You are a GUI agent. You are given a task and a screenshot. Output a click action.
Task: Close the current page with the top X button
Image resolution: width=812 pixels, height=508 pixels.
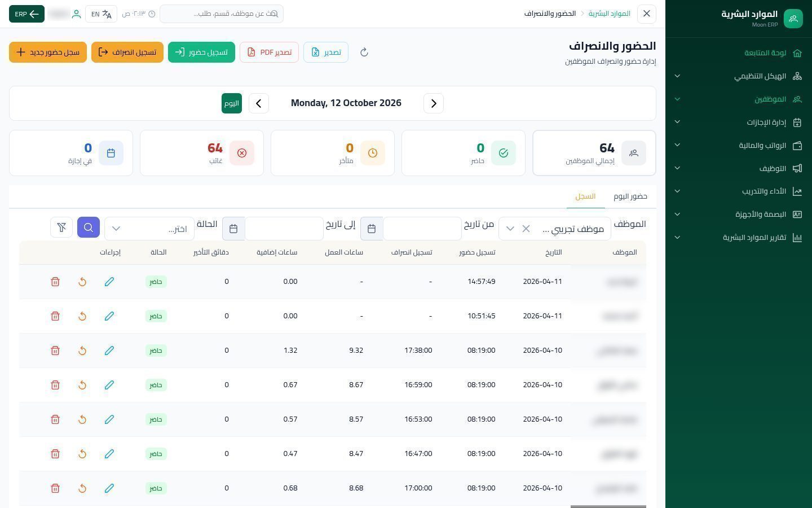[647, 14]
